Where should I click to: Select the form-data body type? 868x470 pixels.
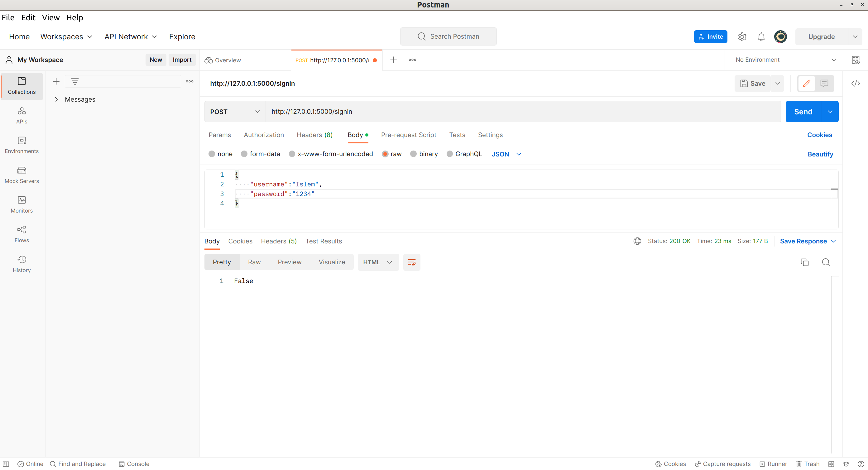coord(244,154)
